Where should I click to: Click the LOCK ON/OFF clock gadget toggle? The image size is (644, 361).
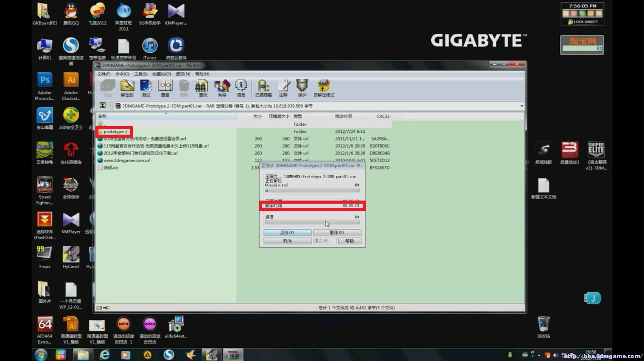[x=583, y=22]
